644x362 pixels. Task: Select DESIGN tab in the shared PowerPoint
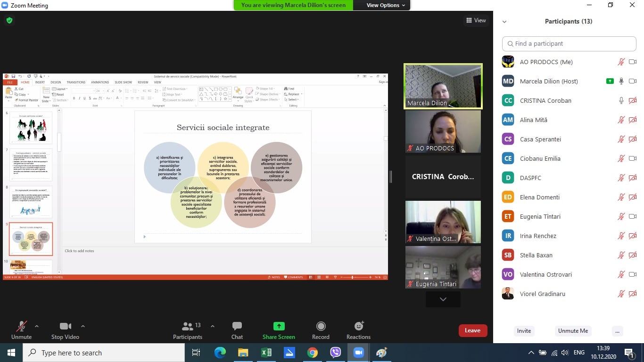(x=56, y=82)
